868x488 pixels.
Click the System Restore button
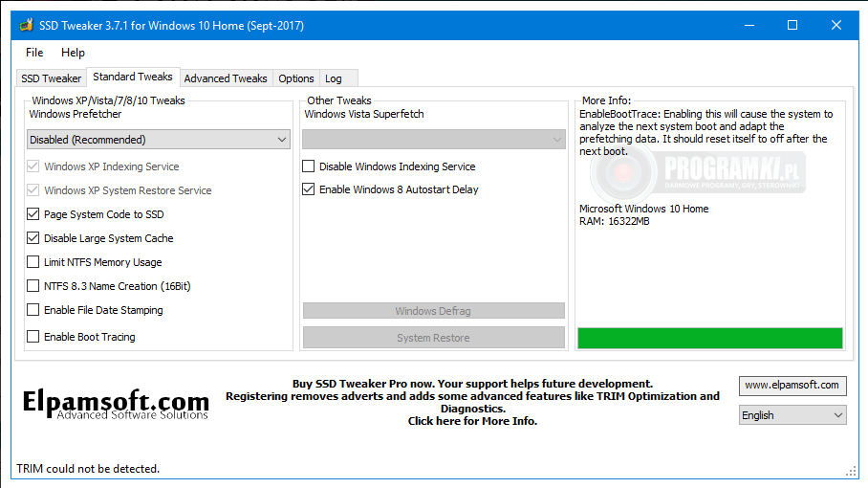click(433, 338)
